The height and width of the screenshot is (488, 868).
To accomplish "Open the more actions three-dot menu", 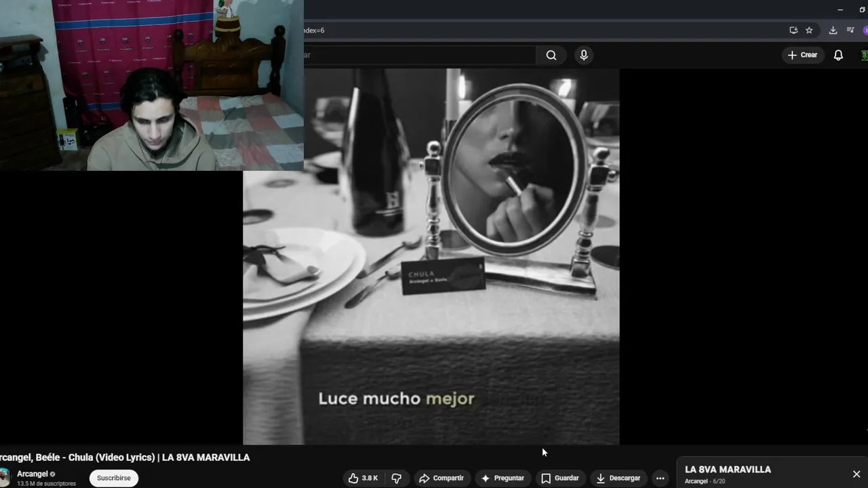I will click(660, 478).
